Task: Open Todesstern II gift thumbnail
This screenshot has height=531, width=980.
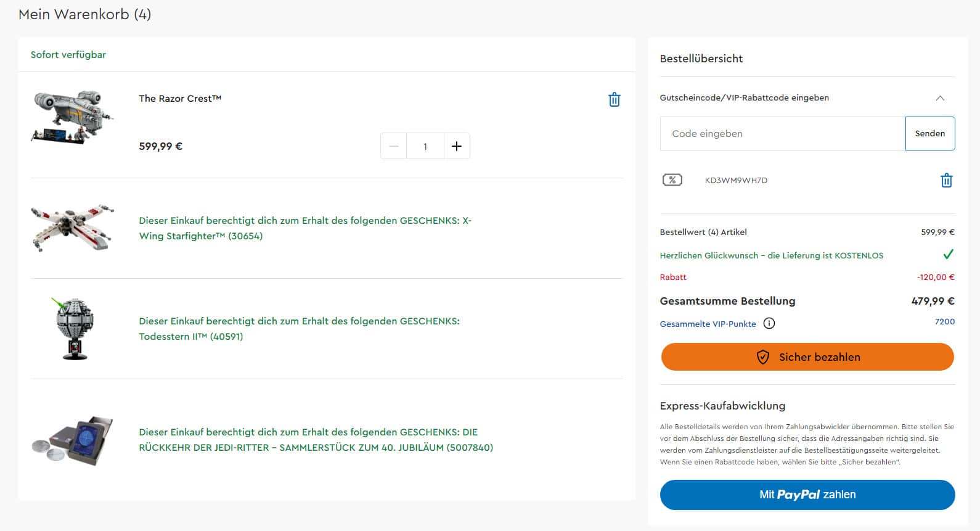Action: coord(74,329)
